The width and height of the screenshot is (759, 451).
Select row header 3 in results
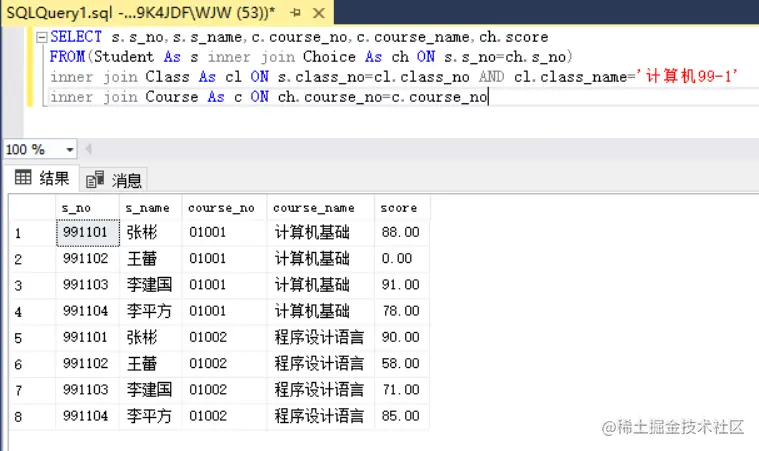tap(33, 286)
